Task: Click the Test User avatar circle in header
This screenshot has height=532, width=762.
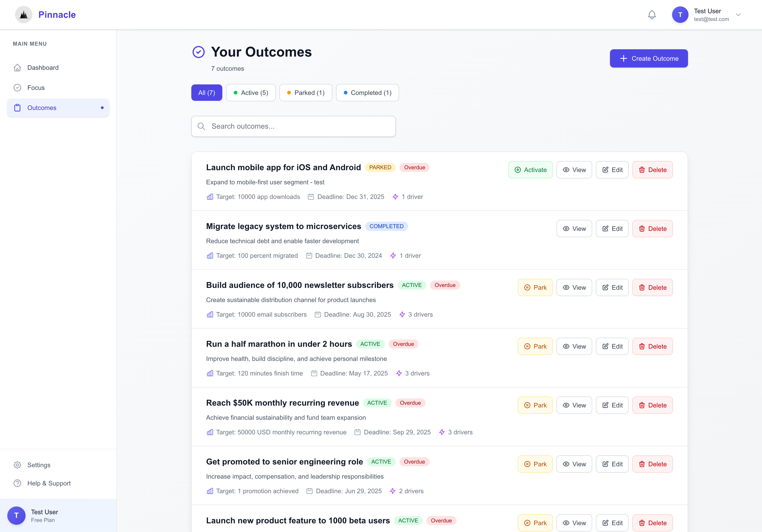Action: click(x=680, y=14)
